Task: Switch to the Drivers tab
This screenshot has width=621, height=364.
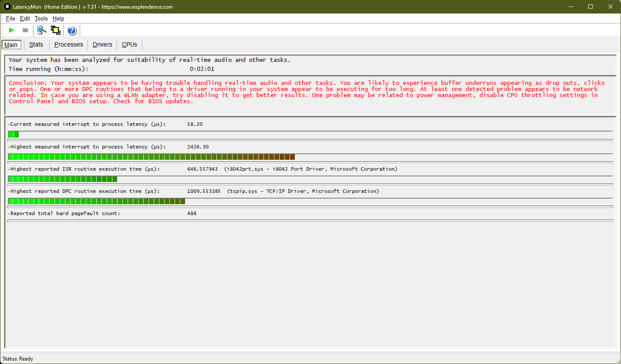Action: (x=102, y=44)
